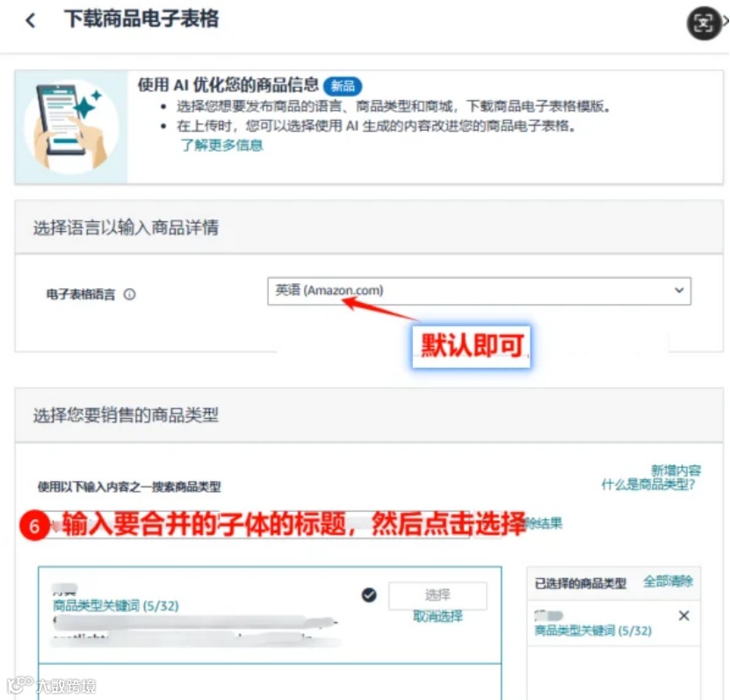
Task: Click 新增内容 link
Action: 676,470
